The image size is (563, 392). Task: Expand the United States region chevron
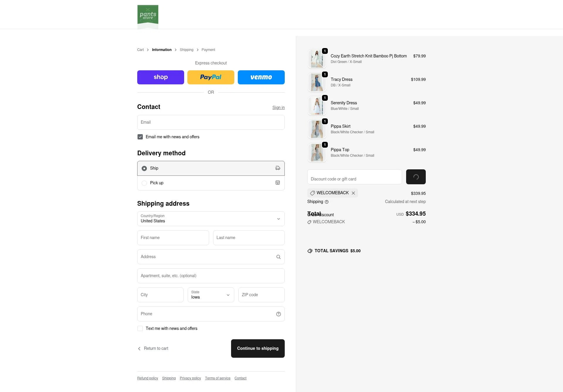[278, 219]
